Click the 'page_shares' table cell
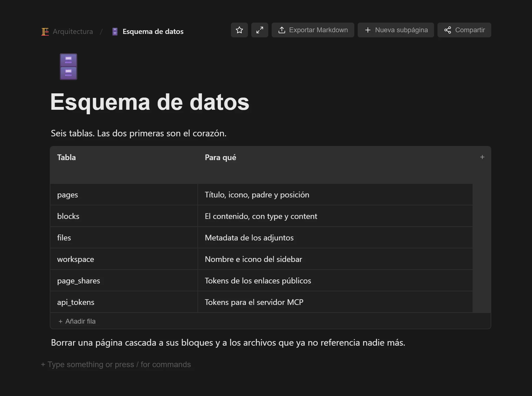 click(x=124, y=281)
